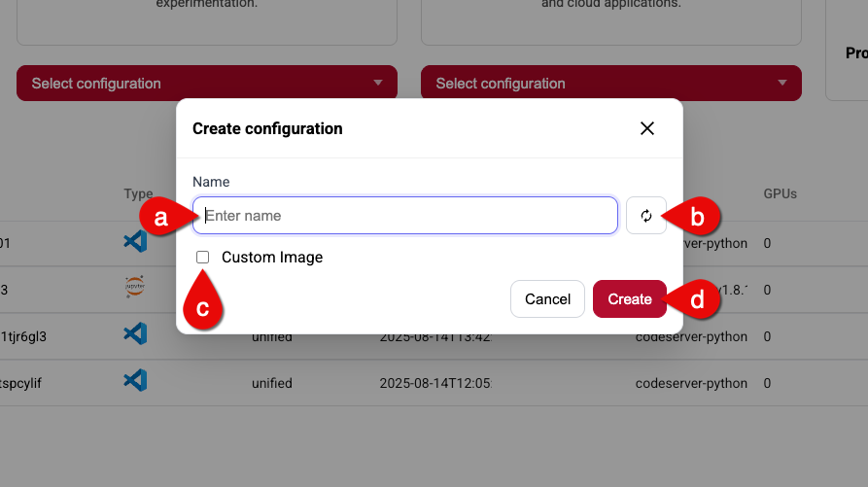Close the Create configuration dialog with X

[647, 128]
